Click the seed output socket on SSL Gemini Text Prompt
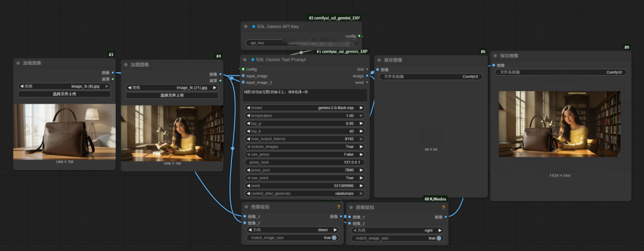The height and width of the screenshot is (251, 644). coord(367,82)
